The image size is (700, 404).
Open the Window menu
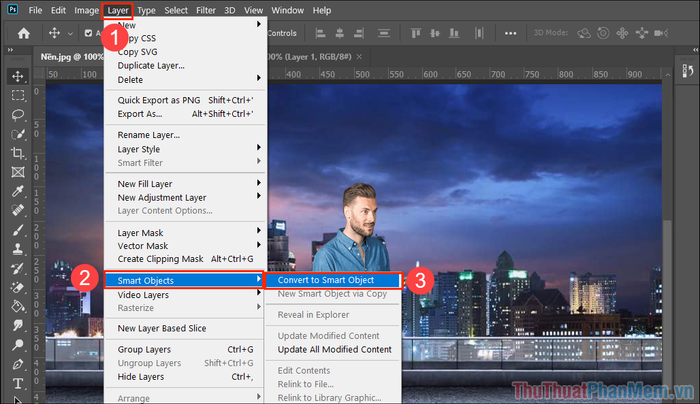[288, 10]
